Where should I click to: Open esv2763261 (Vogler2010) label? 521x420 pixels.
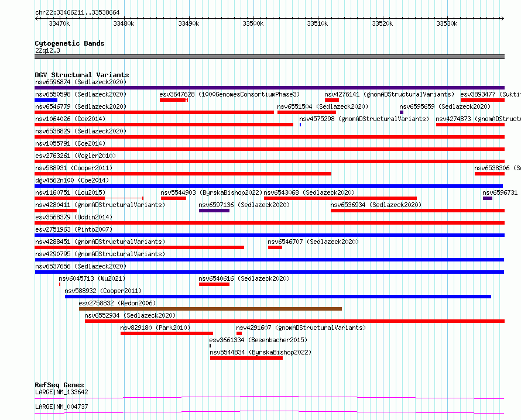coord(76,156)
